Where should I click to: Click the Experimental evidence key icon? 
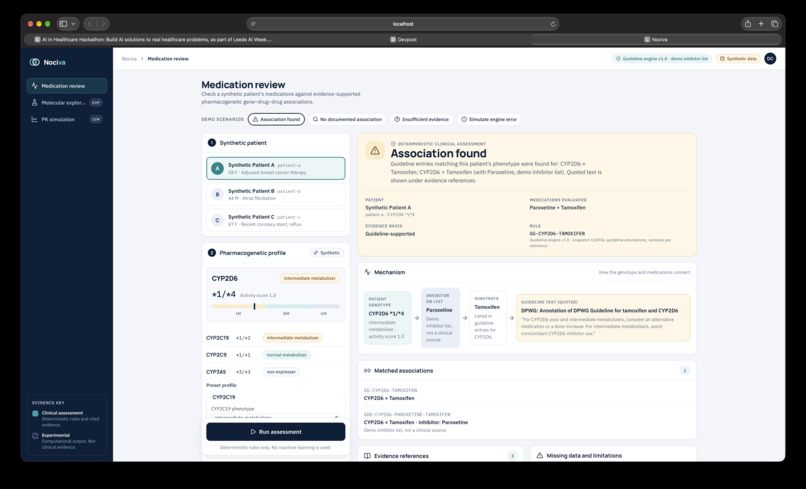point(35,436)
